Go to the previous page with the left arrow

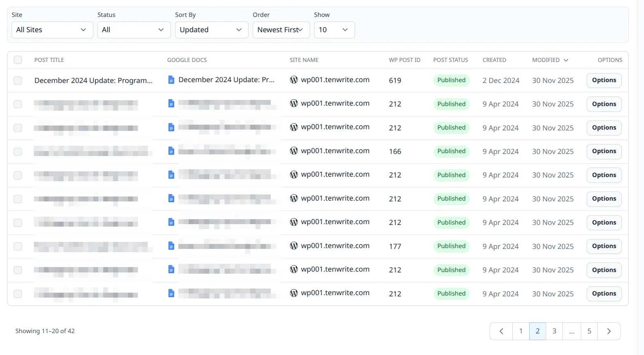tap(501, 331)
